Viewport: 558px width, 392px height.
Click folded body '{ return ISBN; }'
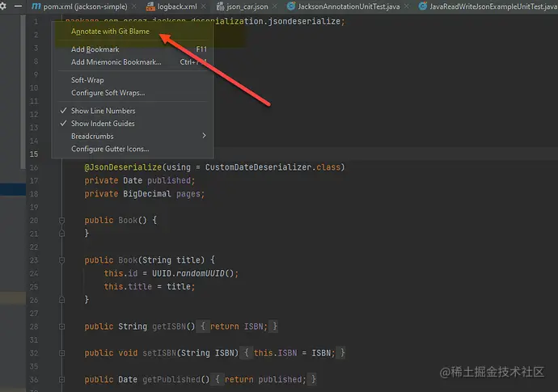pyautogui.click(x=237, y=327)
